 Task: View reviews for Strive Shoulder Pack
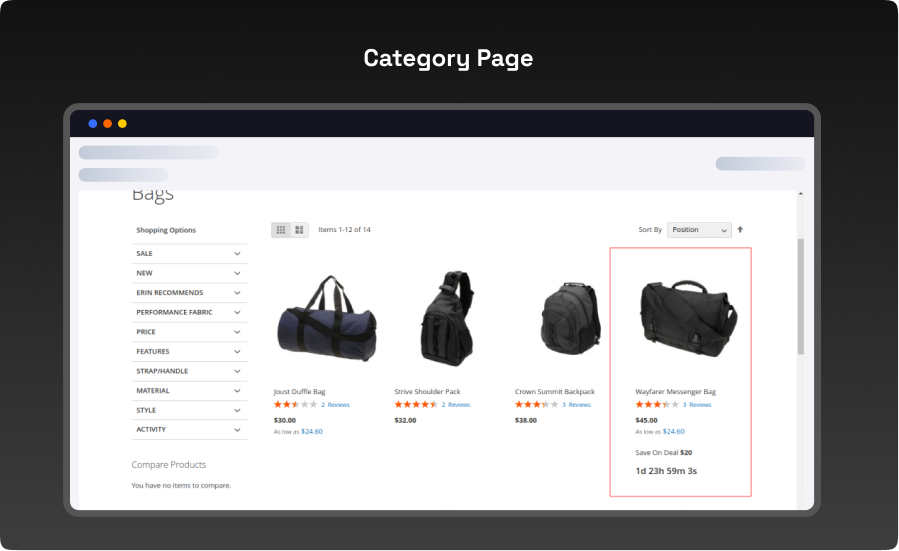pos(456,405)
